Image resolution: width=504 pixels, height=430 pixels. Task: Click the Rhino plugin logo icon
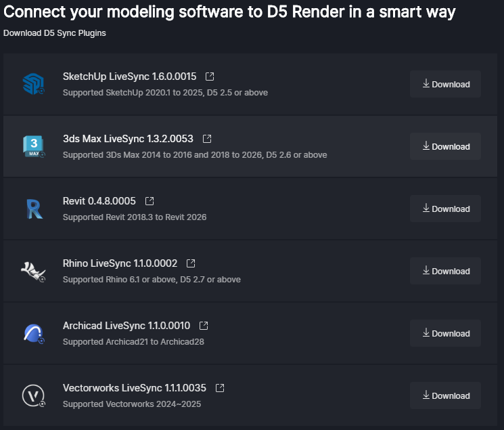click(x=33, y=272)
